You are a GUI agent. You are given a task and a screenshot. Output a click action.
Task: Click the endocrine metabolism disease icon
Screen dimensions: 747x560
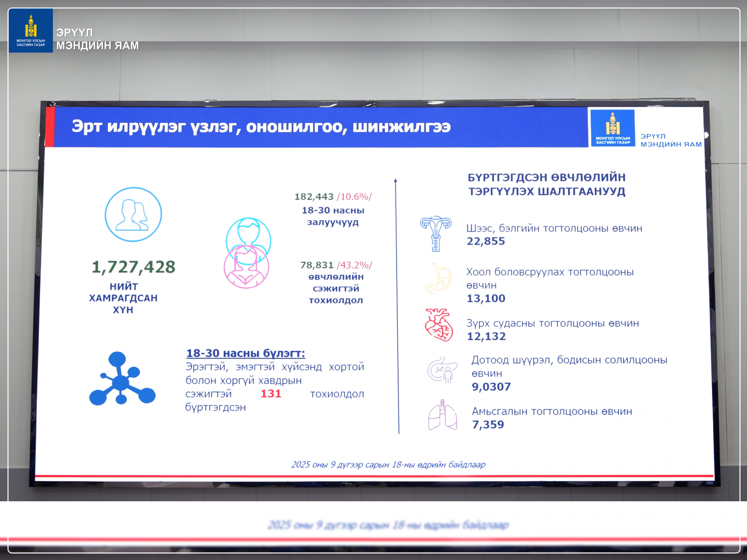coord(442,370)
